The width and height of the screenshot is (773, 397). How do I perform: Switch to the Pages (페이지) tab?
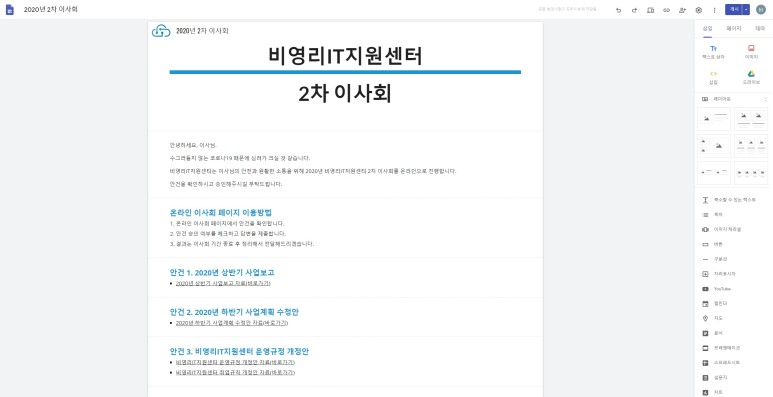pos(734,29)
